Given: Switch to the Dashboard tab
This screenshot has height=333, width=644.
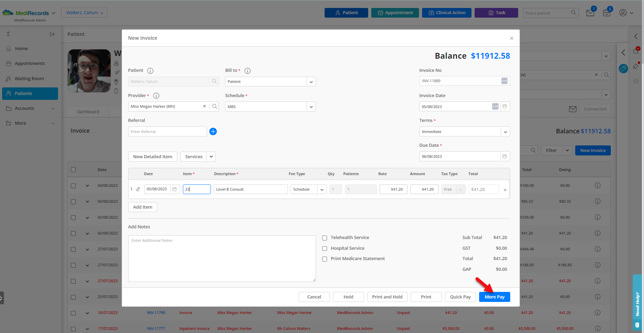Looking at the screenshot, I should click(88, 112).
